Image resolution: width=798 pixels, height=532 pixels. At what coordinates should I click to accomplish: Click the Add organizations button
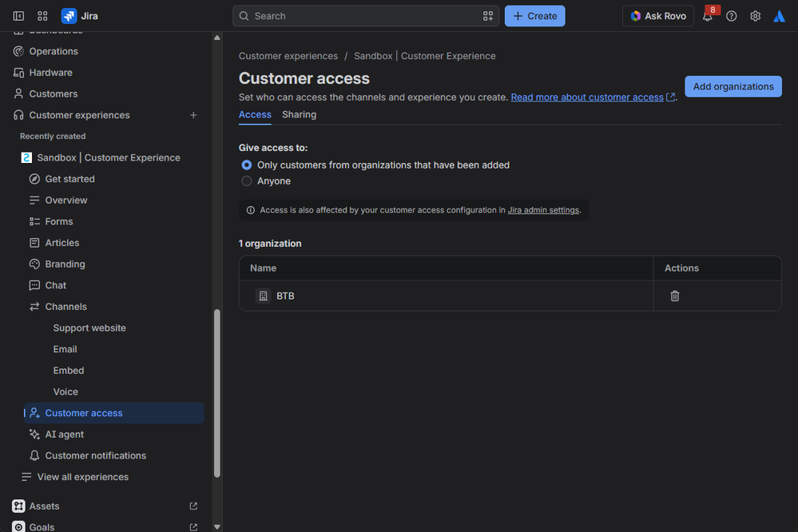point(732,86)
